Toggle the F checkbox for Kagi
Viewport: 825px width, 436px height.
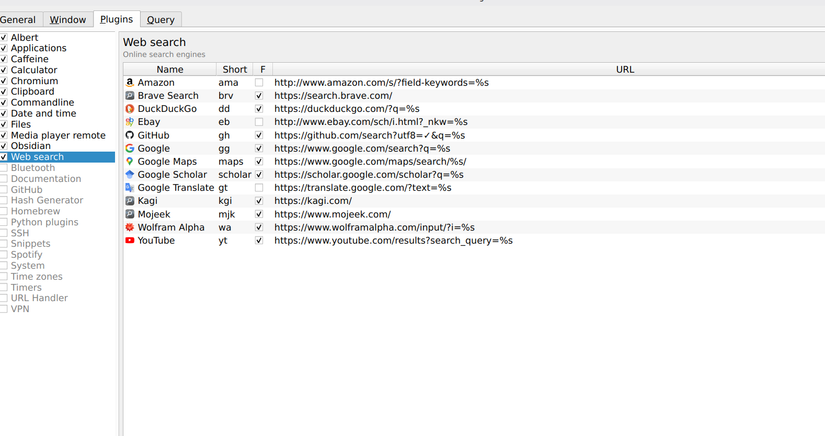(x=259, y=201)
